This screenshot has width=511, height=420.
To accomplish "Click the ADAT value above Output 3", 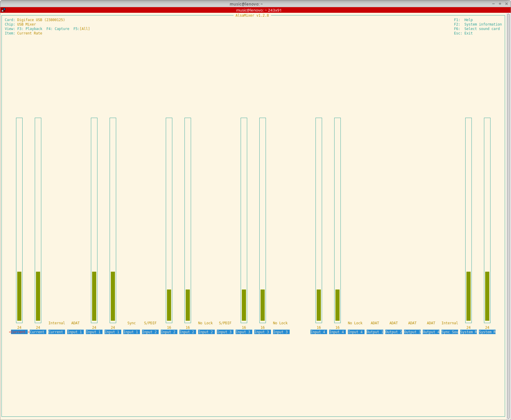I will pos(412,323).
